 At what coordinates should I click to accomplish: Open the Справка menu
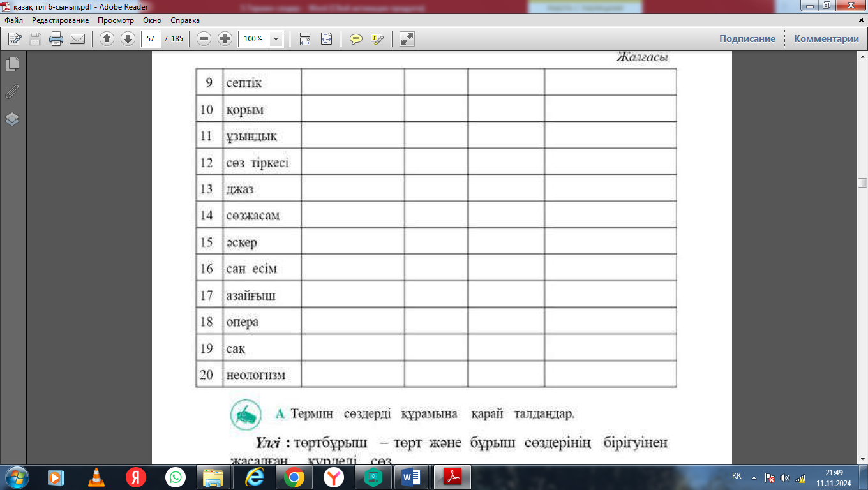[x=185, y=20]
